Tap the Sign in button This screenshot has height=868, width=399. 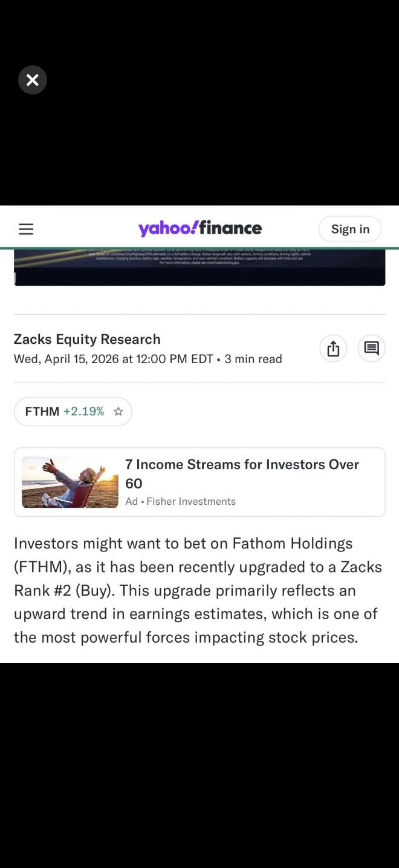[350, 229]
